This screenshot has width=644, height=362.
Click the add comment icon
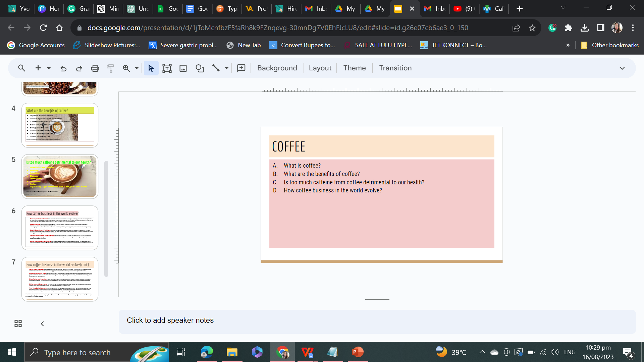241,68
